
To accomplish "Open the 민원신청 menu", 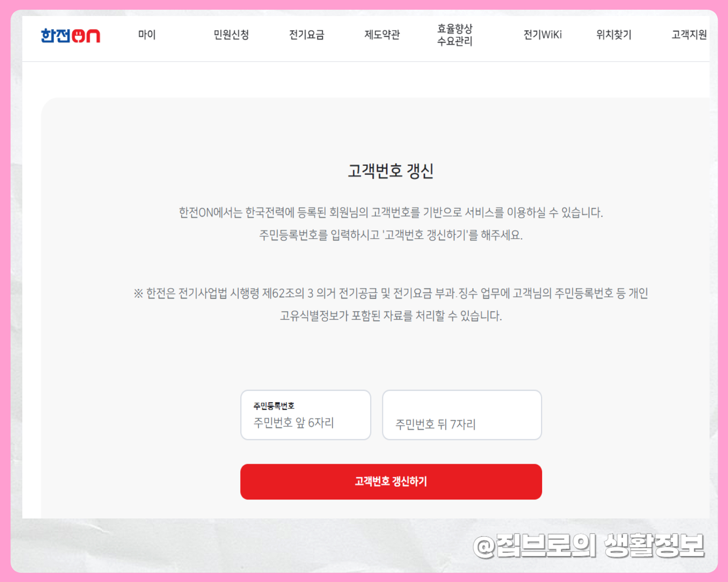I will (x=231, y=34).
